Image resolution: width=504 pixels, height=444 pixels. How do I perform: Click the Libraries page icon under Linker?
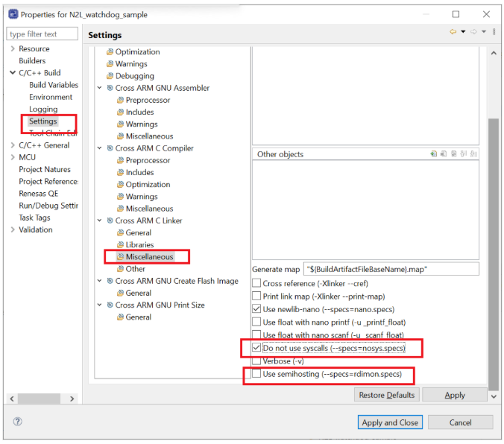click(x=120, y=244)
